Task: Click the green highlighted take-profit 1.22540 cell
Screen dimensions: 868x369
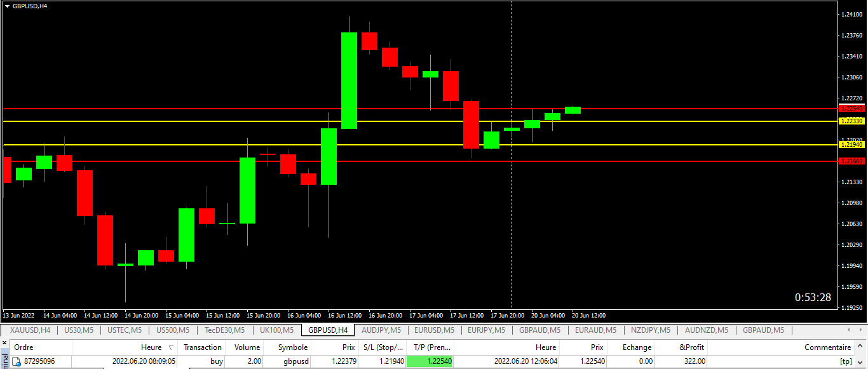Action: coord(430,361)
